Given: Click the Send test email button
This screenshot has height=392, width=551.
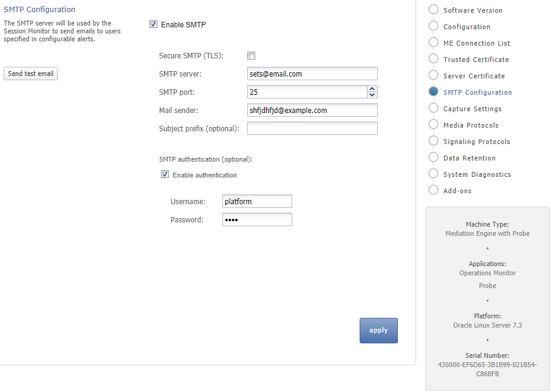Looking at the screenshot, I should [30, 73].
